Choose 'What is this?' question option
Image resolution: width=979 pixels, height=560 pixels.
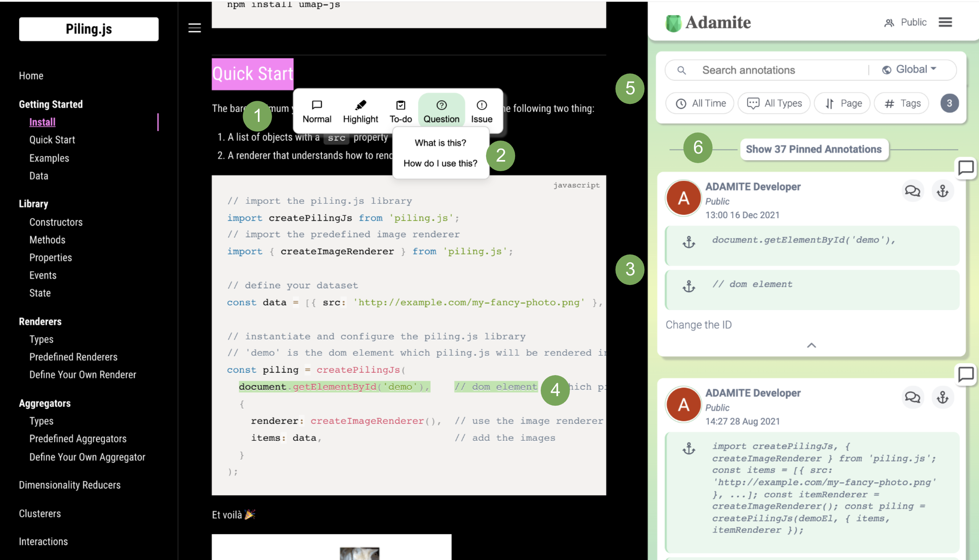[441, 143]
